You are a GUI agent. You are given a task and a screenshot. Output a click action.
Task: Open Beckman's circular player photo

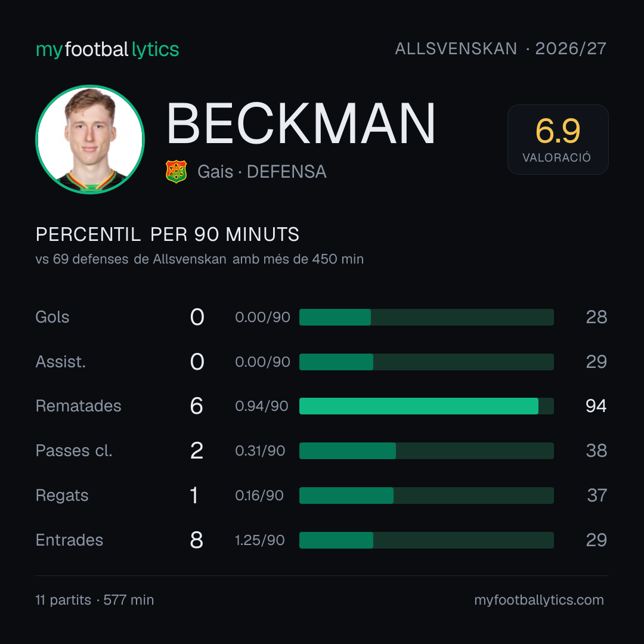(90, 139)
